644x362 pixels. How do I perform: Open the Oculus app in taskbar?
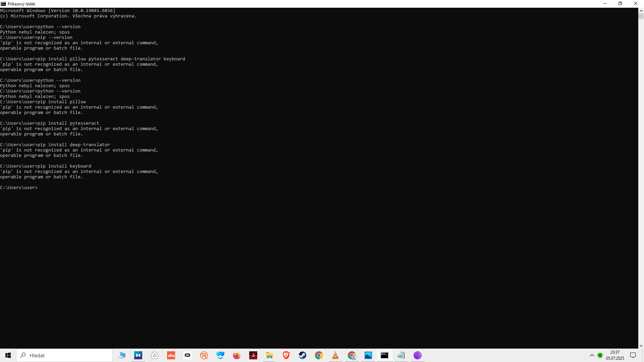(x=187, y=355)
